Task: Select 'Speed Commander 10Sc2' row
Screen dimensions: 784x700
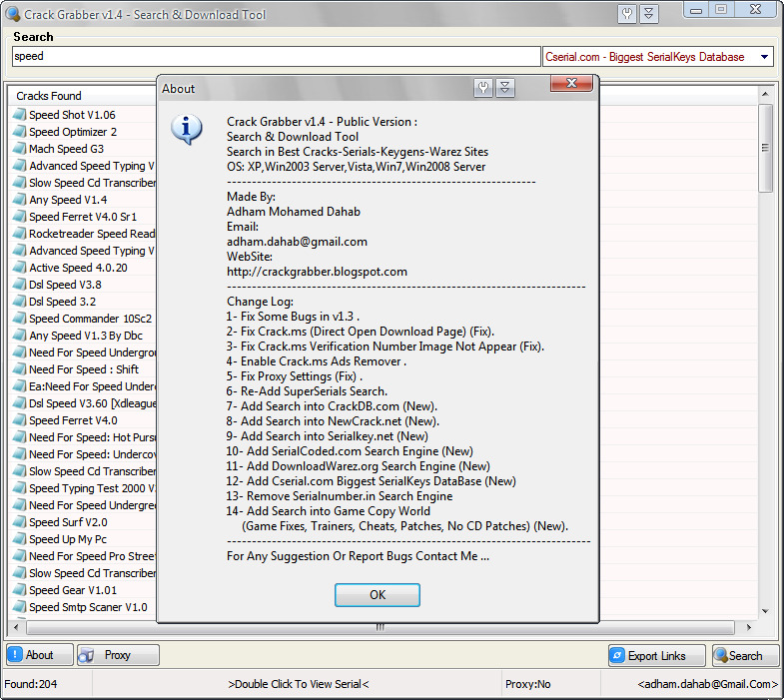Action: point(91,319)
